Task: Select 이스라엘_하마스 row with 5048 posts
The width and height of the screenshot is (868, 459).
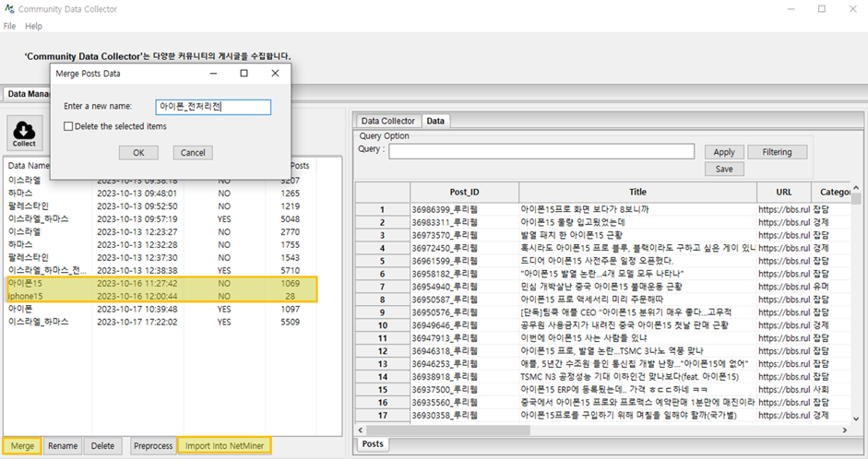Action: pos(161,219)
